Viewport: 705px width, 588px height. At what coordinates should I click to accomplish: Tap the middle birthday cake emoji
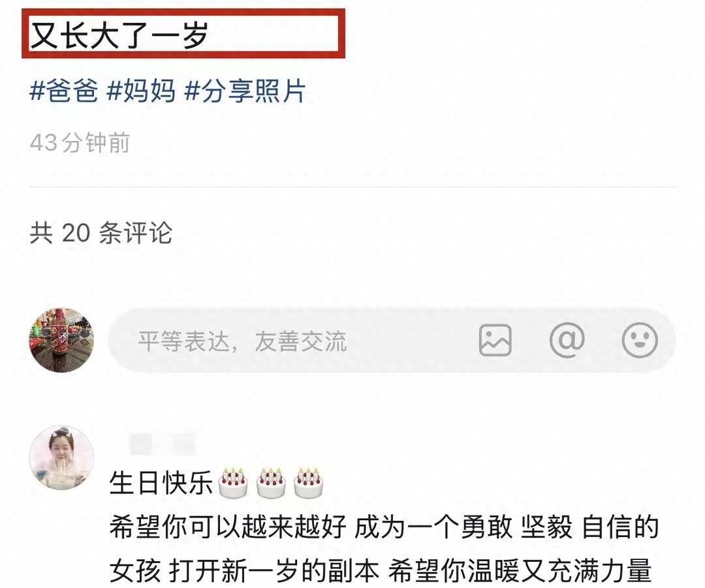click(x=271, y=484)
